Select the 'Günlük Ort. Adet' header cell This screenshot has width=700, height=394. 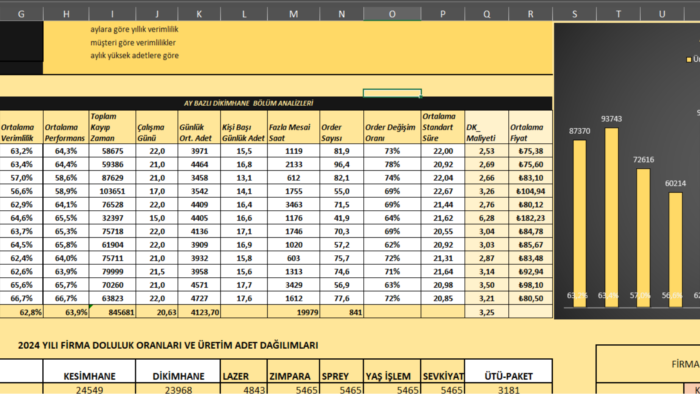199,127
